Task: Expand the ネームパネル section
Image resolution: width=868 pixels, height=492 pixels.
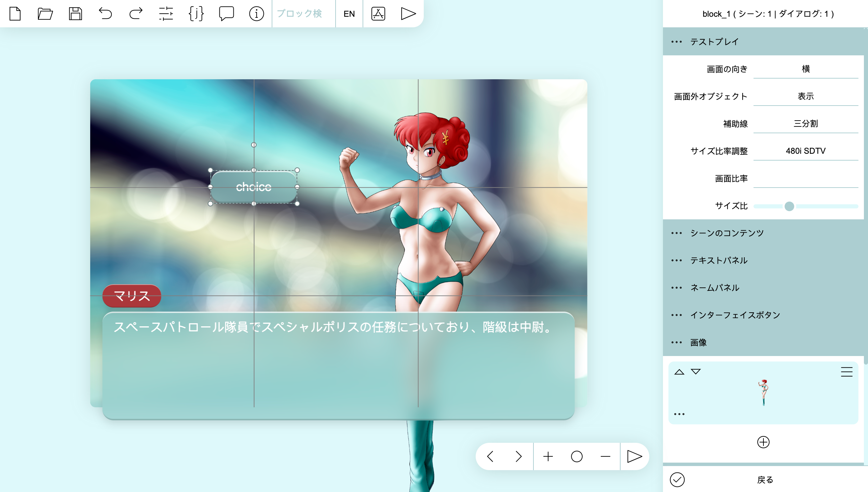Action: coord(763,288)
